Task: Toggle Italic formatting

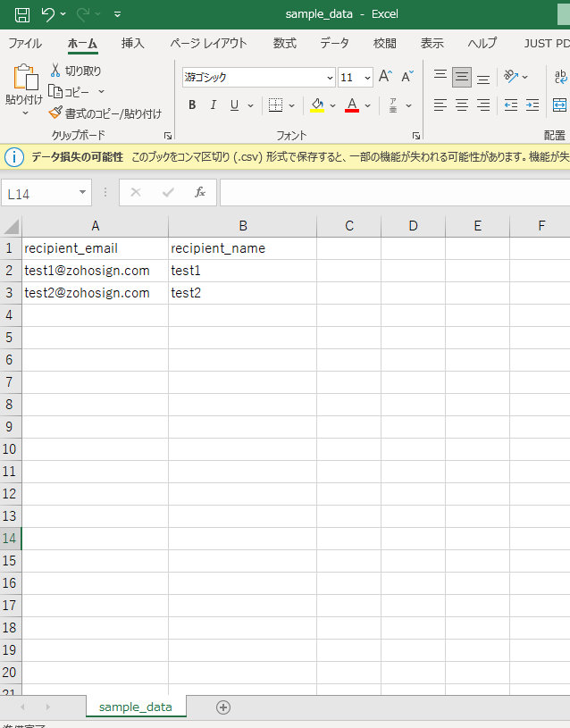Action: pyautogui.click(x=214, y=105)
